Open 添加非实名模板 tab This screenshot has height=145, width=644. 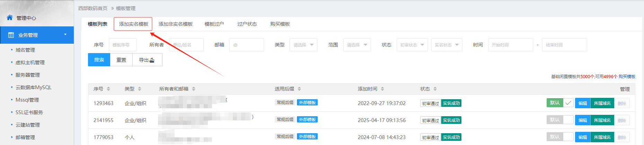point(176,24)
